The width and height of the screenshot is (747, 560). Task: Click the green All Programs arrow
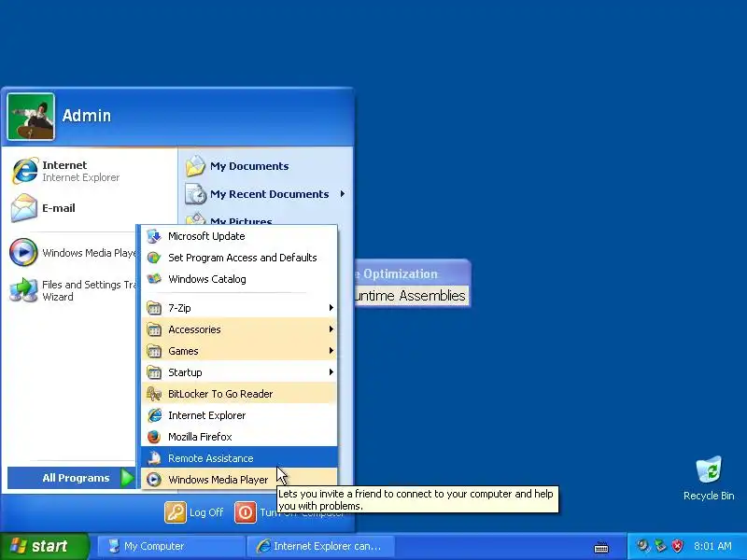pos(127,478)
